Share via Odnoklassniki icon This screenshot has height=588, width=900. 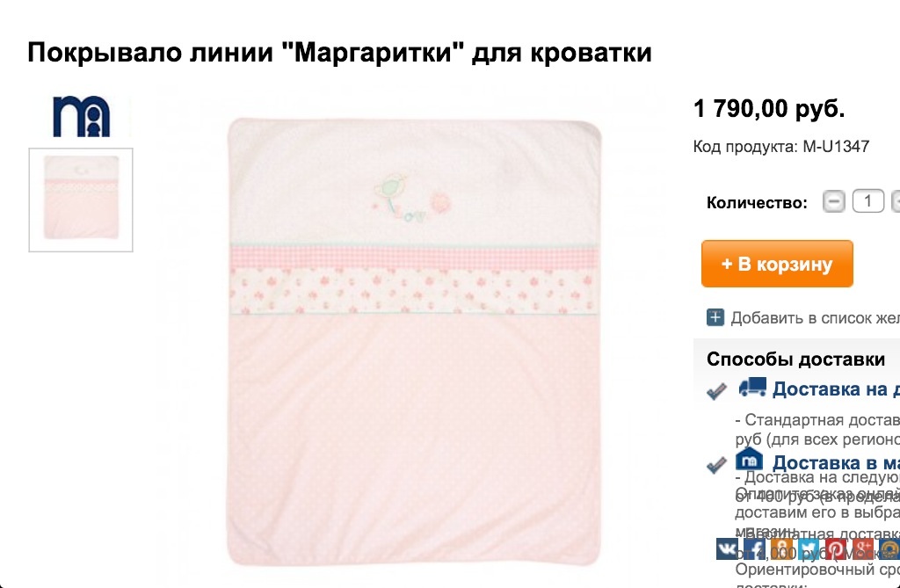(781, 548)
